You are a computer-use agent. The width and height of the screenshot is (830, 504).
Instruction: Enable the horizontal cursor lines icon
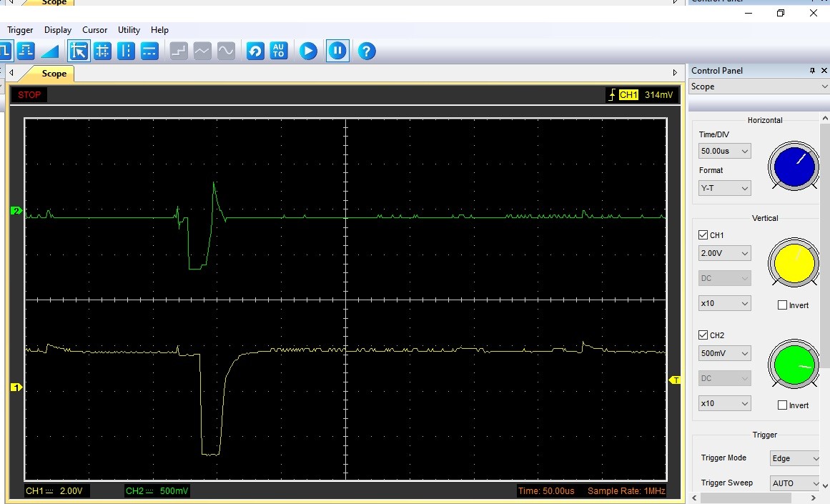click(x=149, y=51)
